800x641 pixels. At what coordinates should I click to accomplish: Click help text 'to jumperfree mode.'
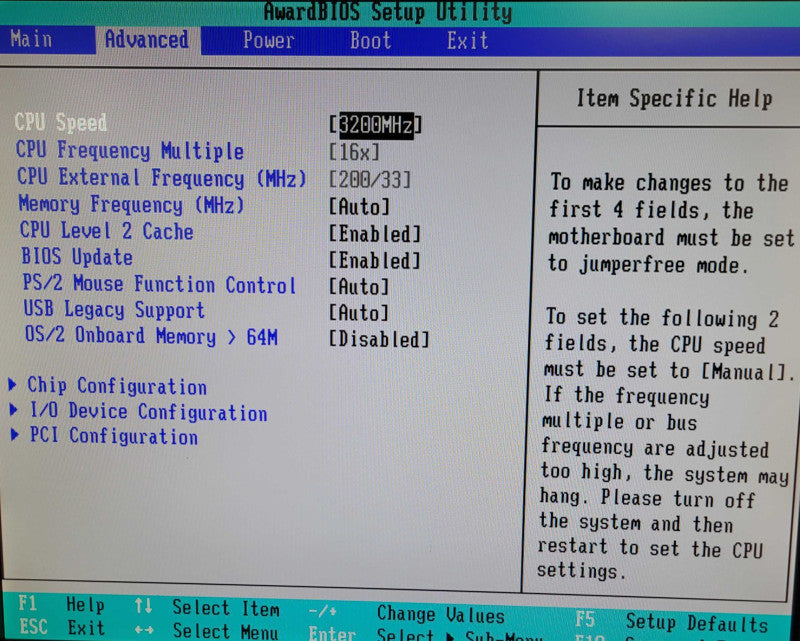click(x=648, y=264)
